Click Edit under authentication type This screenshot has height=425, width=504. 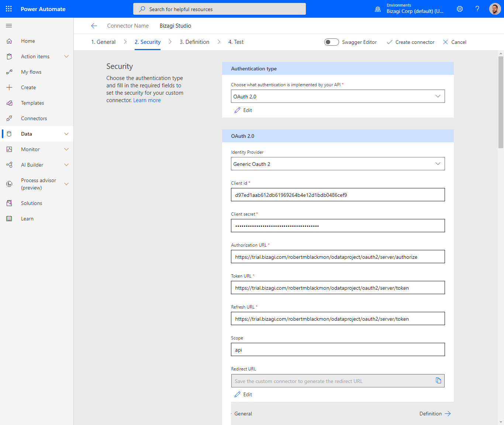coord(243,110)
